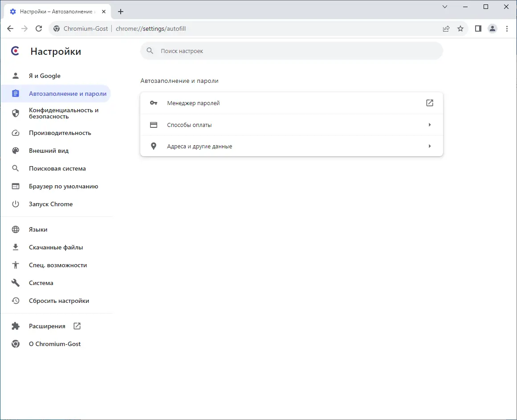Click the Password Manager external link icon
Image resolution: width=517 pixels, height=420 pixels.
point(429,103)
